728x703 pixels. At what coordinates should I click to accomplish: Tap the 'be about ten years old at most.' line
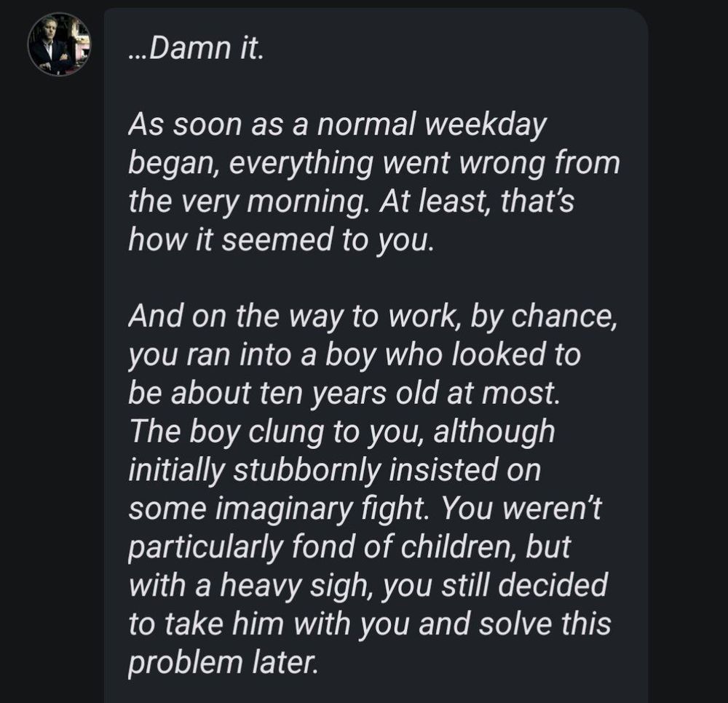click(x=344, y=394)
